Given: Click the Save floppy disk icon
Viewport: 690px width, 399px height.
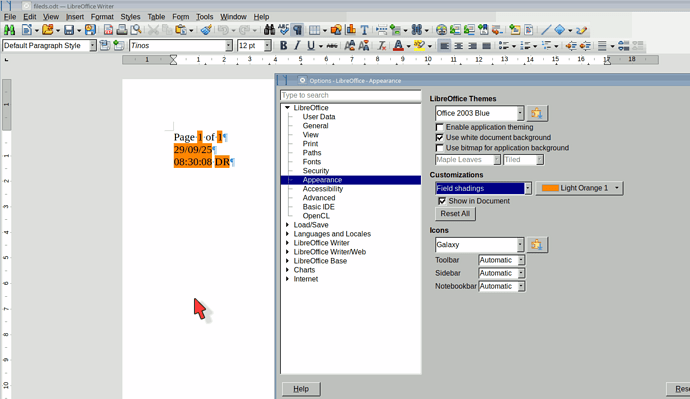Looking at the screenshot, I should click(69, 30).
